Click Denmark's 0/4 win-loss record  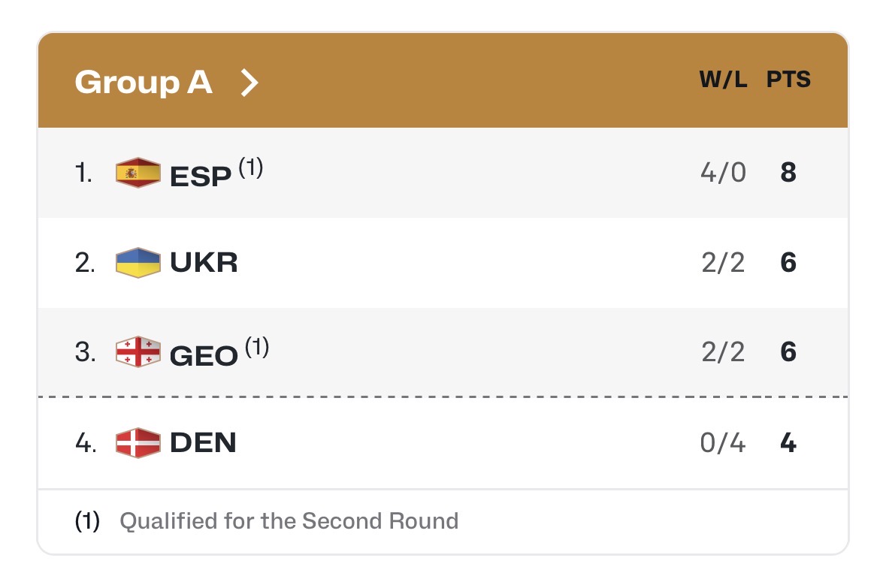[723, 443]
